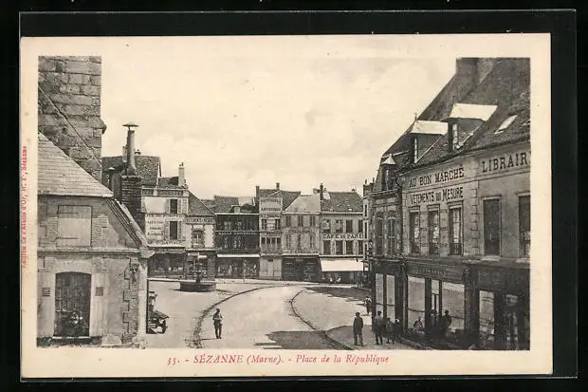
Task: Click the cart beside the left building
Action: [156, 319]
